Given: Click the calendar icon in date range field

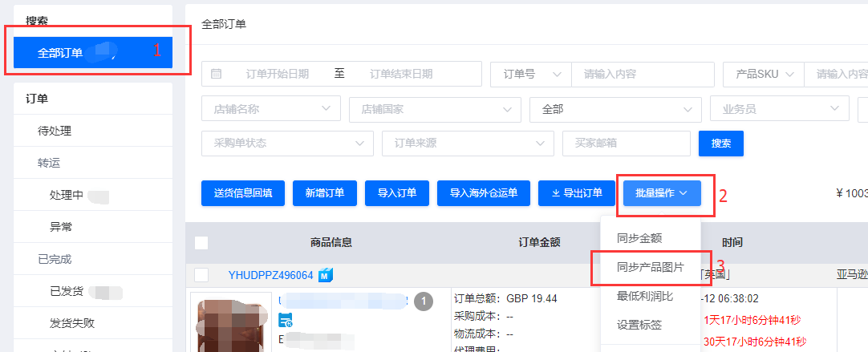Looking at the screenshot, I should pos(217,74).
